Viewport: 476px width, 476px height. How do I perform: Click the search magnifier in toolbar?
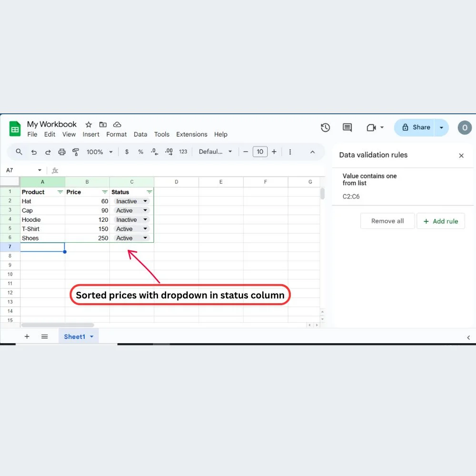pyautogui.click(x=19, y=152)
